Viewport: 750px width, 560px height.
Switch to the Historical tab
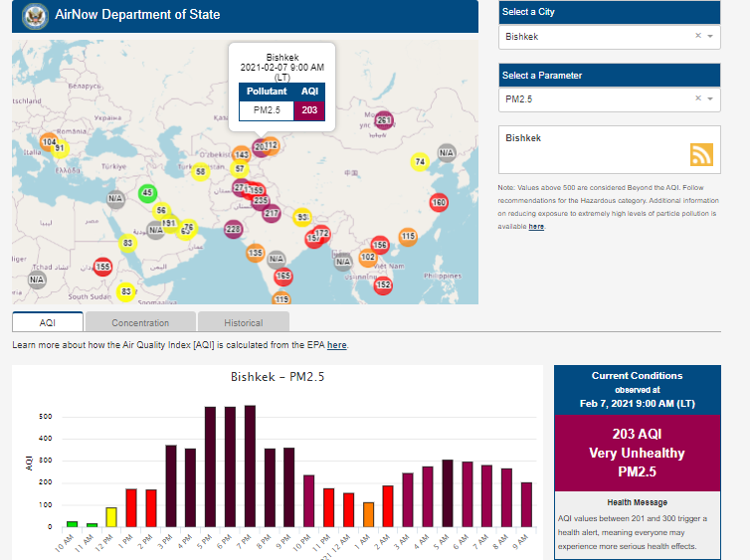(x=243, y=322)
